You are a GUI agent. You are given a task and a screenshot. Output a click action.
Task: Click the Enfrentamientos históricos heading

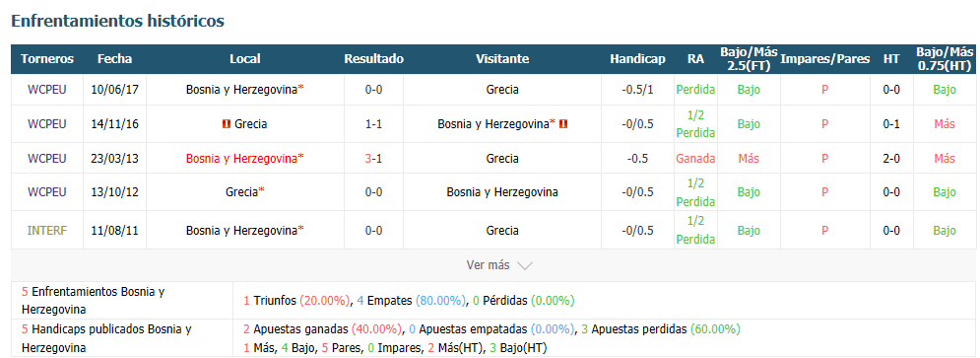117,21
